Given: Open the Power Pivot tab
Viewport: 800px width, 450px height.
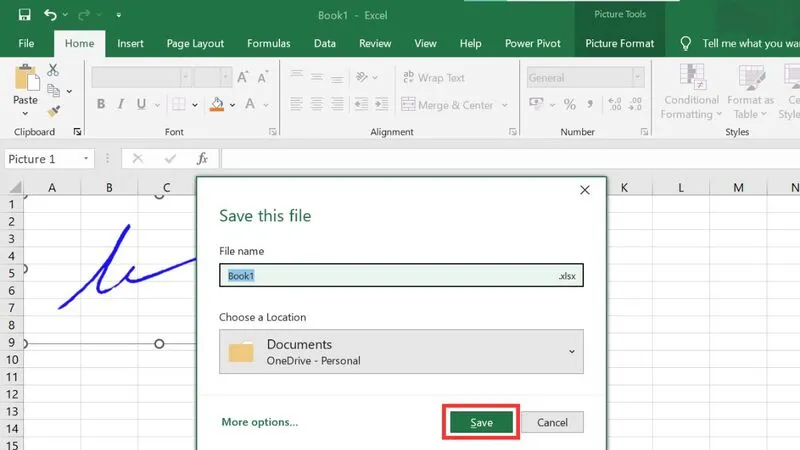Looking at the screenshot, I should click(533, 43).
